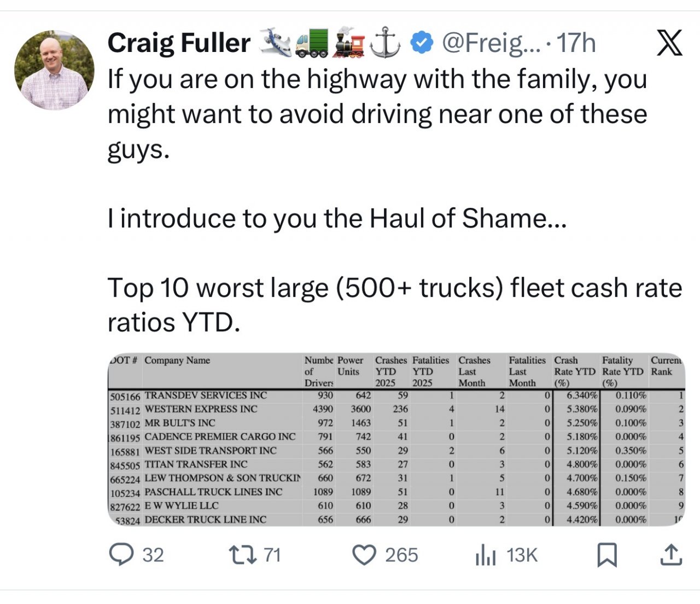Click the Craig Fuller display name

click(179, 43)
